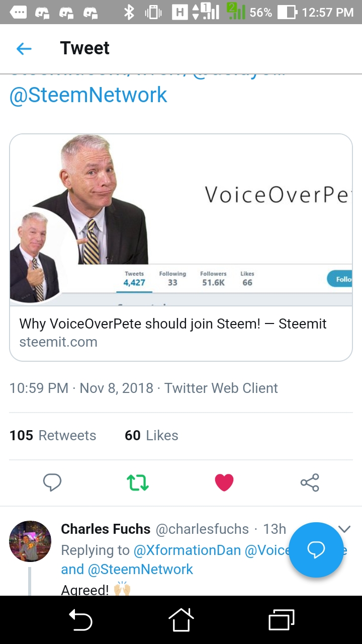View the 105 Retweets list
362x644 pixels.
click(53, 435)
